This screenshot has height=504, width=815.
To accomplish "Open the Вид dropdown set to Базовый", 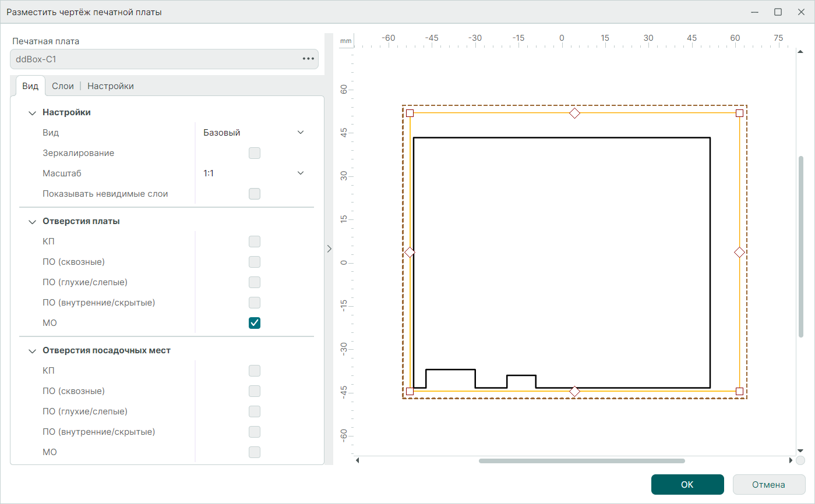I will pos(253,133).
